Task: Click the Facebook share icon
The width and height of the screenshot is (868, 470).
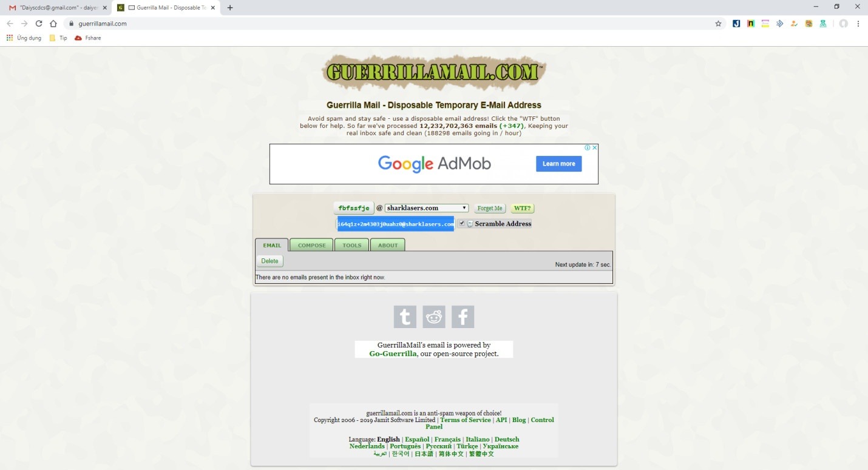Action: pos(463,317)
